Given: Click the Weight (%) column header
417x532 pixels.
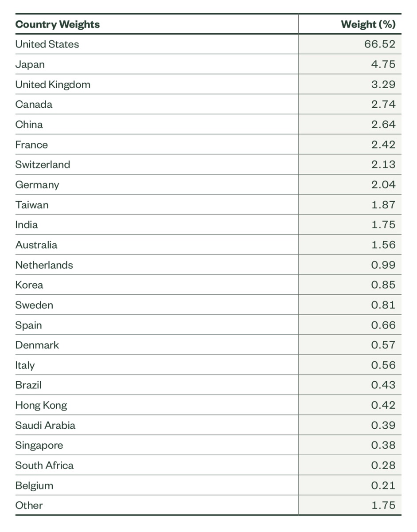Looking at the screenshot, I should pos(368,24).
